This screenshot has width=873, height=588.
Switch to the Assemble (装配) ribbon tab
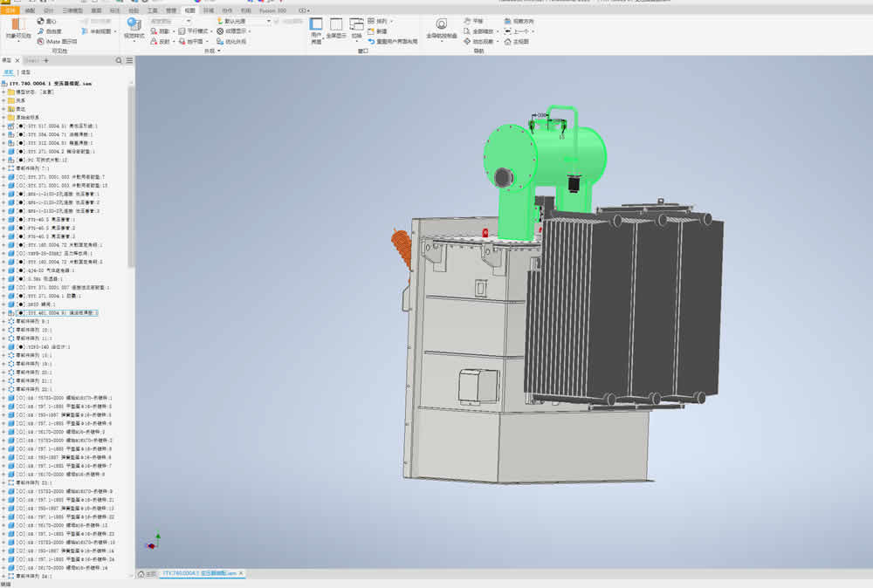click(30, 10)
